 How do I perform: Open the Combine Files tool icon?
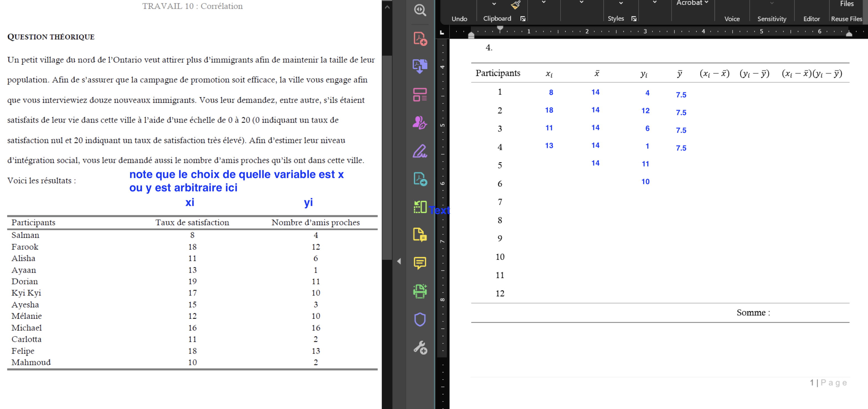pos(420,66)
